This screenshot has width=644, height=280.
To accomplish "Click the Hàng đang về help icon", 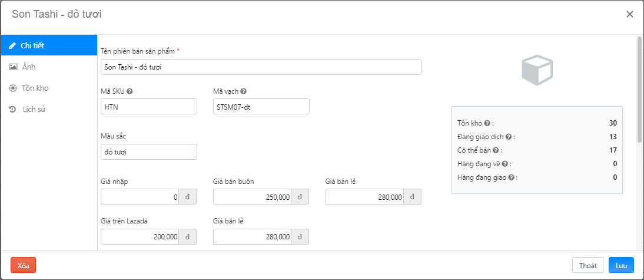I will pyautogui.click(x=506, y=164).
